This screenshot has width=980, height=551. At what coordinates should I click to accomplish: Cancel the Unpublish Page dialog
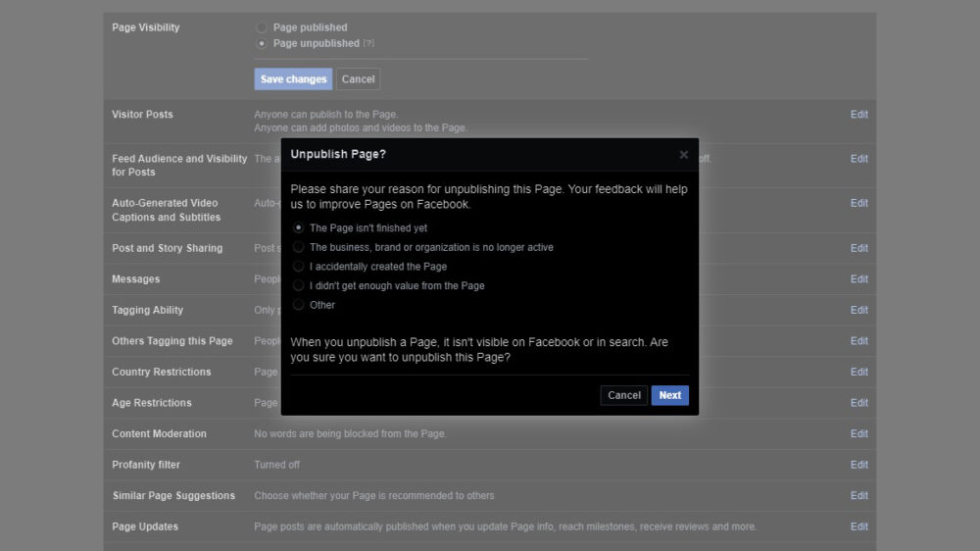point(623,395)
